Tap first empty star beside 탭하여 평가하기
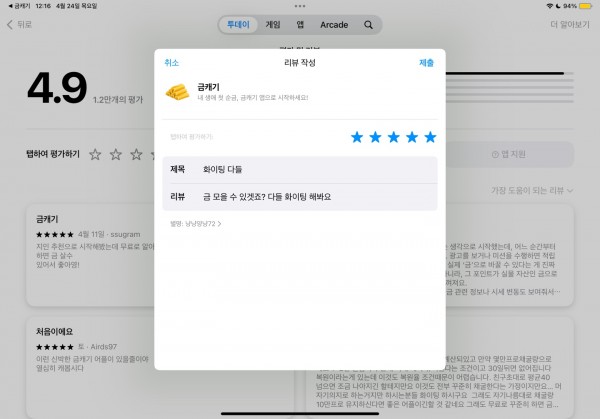This screenshot has height=419, width=600. click(x=95, y=154)
